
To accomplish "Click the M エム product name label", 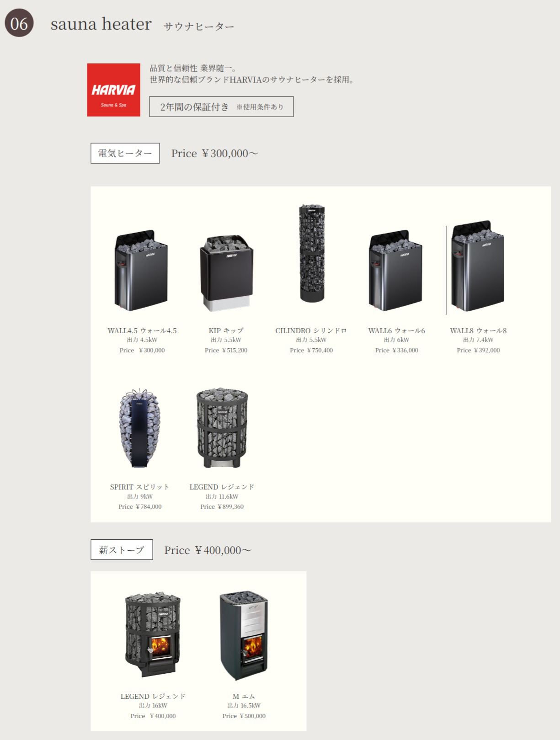I will pyautogui.click(x=244, y=696).
